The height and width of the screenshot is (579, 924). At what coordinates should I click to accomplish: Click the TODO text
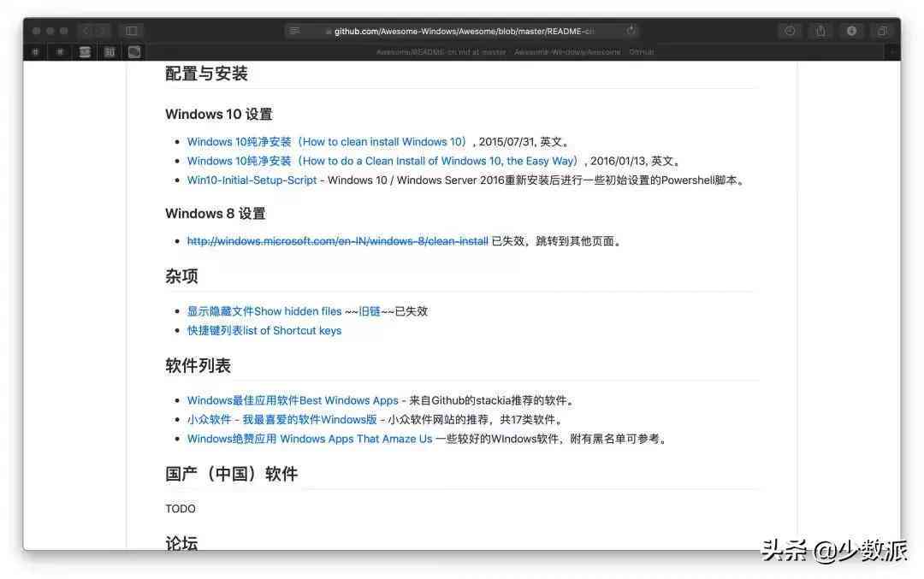tap(181, 508)
